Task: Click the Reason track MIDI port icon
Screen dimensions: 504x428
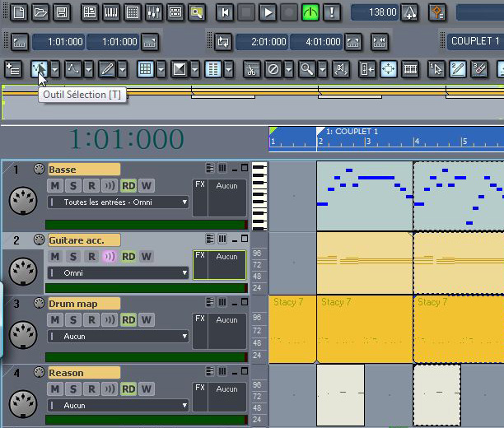Action: coord(23,404)
